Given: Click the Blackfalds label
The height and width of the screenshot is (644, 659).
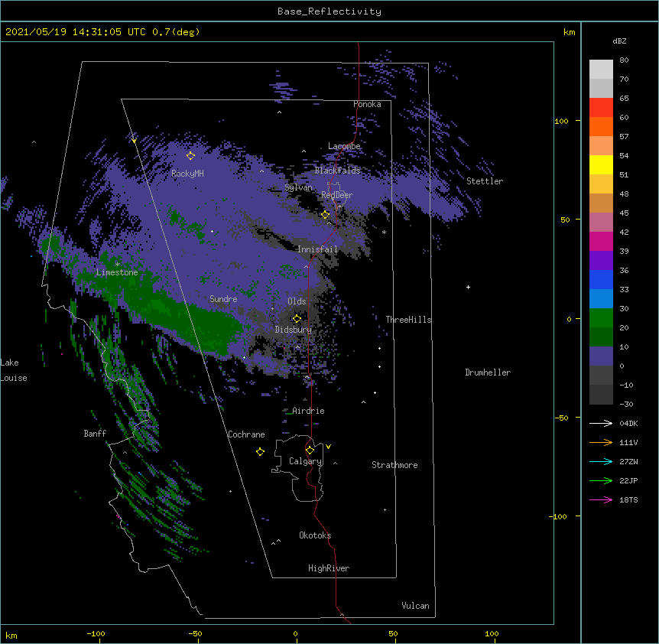Looking at the screenshot, I should click(x=337, y=171).
